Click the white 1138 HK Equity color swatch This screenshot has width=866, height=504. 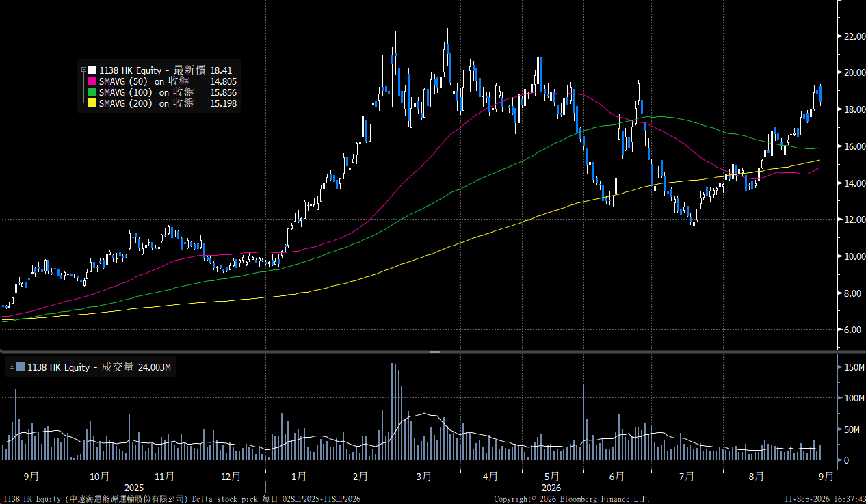click(92, 70)
